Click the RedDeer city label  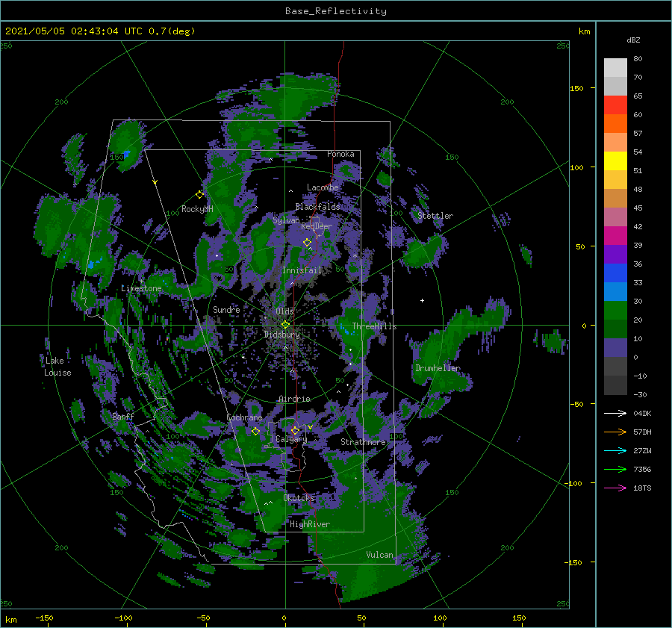tap(317, 226)
